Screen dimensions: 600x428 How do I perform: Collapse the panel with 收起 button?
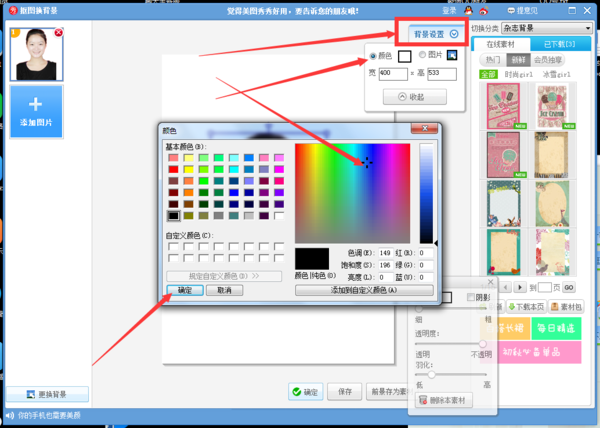coord(415,97)
